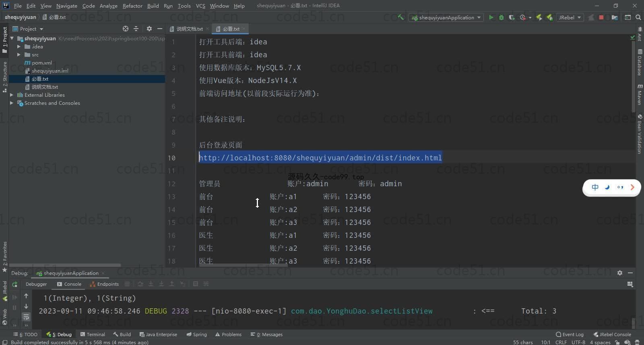
Task: Open the File menu
Action: (x=18, y=6)
